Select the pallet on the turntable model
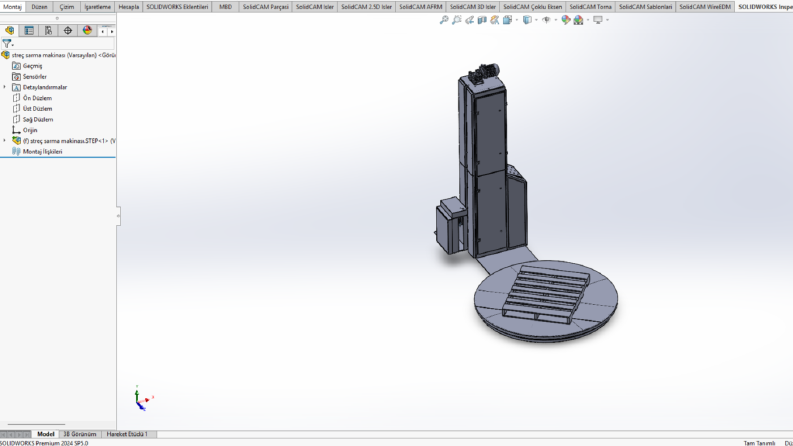Viewport: 793px width, 446px height. tap(546, 293)
